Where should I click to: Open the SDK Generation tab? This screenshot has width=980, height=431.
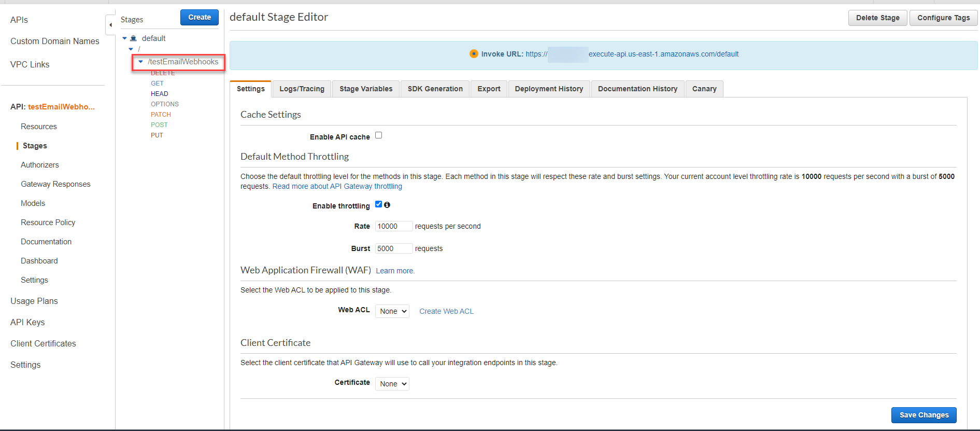[435, 89]
